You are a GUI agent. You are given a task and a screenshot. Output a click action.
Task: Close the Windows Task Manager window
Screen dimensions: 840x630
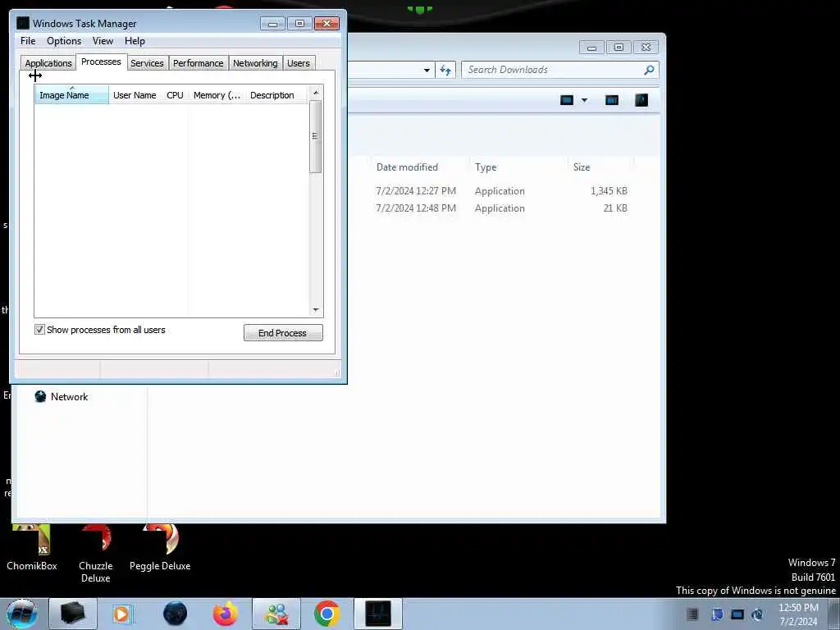tap(326, 23)
